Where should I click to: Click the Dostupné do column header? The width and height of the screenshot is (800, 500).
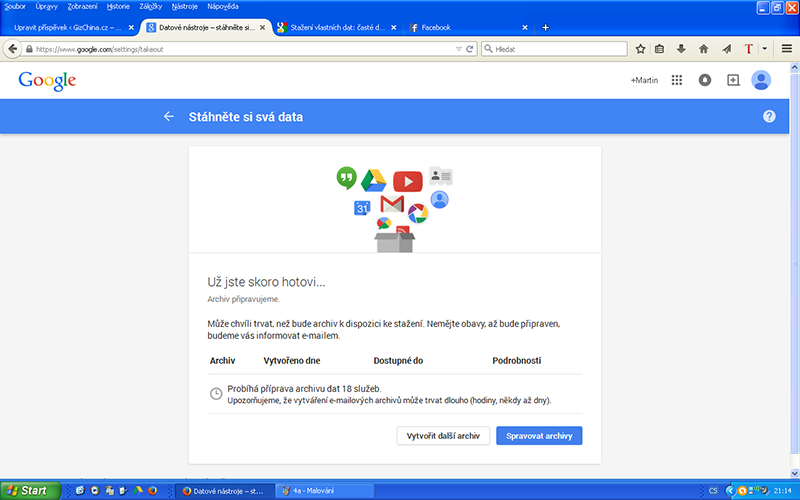[x=398, y=361]
